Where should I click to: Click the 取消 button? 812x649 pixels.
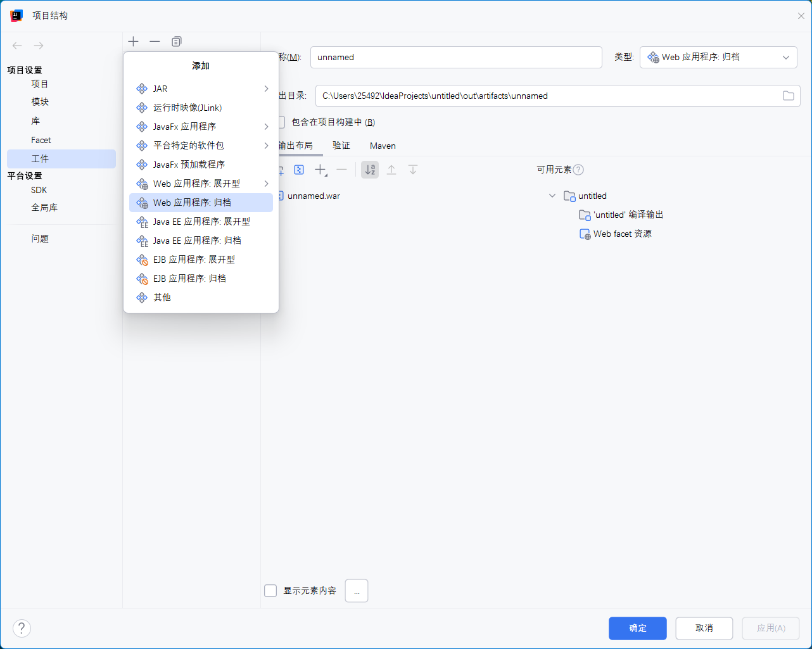(x=704, y=628)
